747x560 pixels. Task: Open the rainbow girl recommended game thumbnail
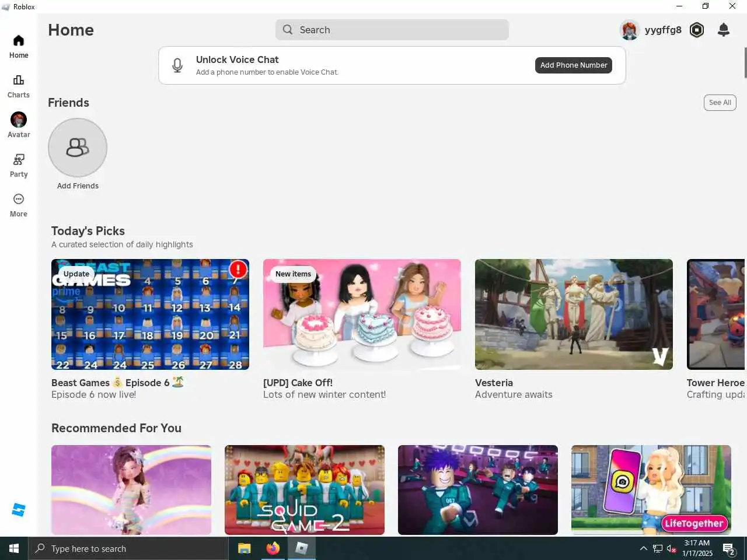tap(131, 490)
